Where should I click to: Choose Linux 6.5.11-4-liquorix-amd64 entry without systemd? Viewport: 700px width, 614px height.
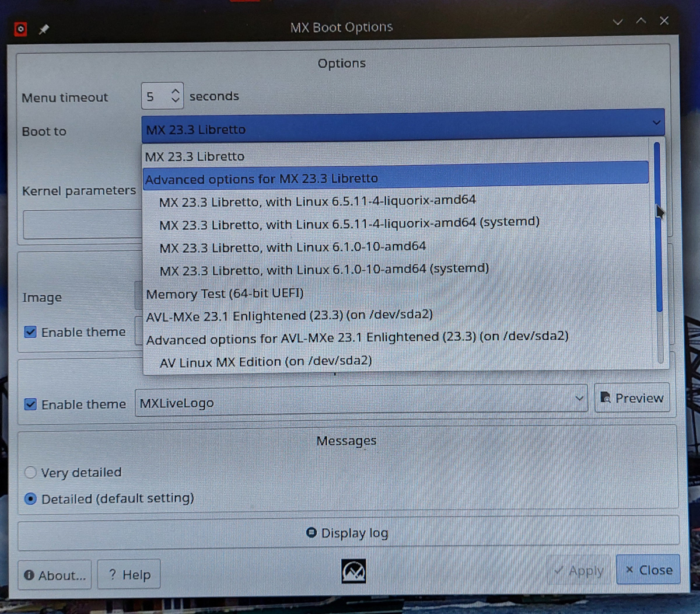pos(395,201)
